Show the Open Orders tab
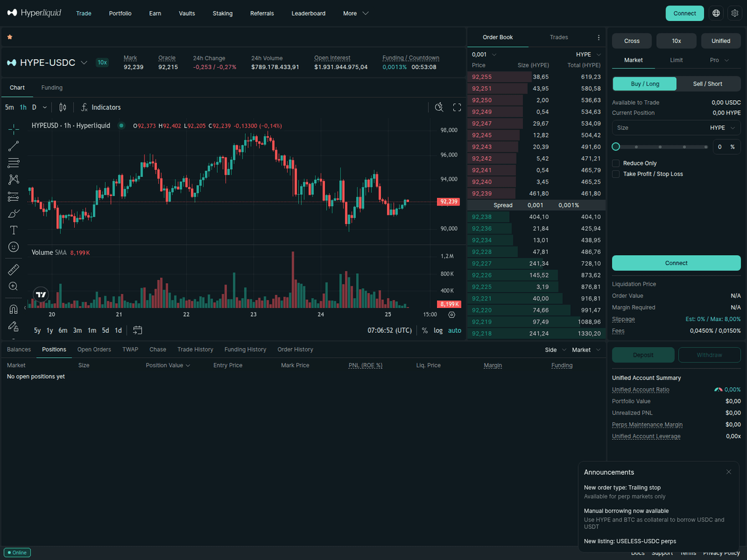The width and height of the screenshot is (747, 560). coord(94,350)
